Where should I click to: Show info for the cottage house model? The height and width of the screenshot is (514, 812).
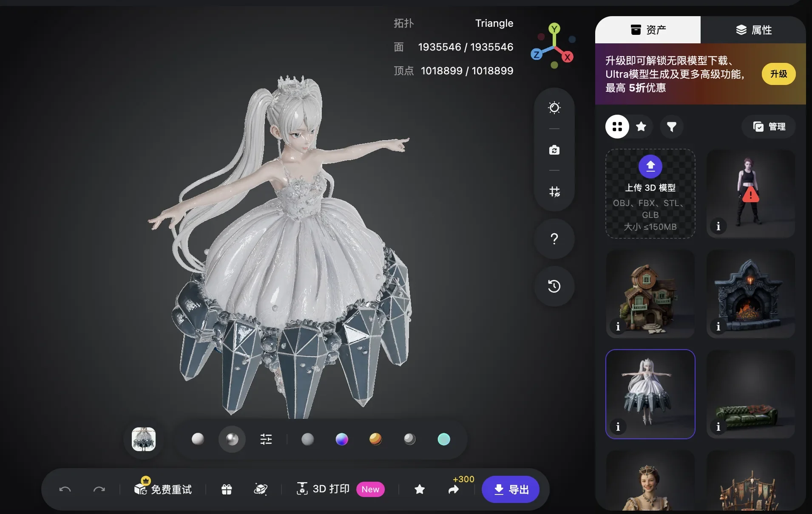click(618, 327)
